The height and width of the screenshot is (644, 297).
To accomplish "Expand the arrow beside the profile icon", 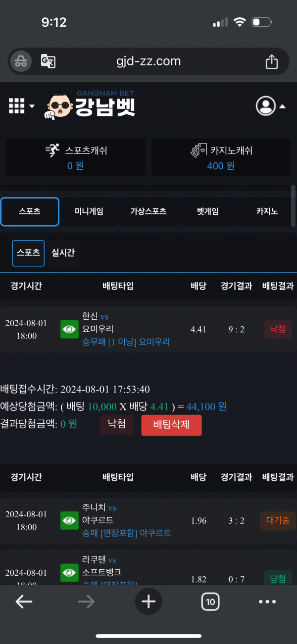I will (x=282, y=106).
